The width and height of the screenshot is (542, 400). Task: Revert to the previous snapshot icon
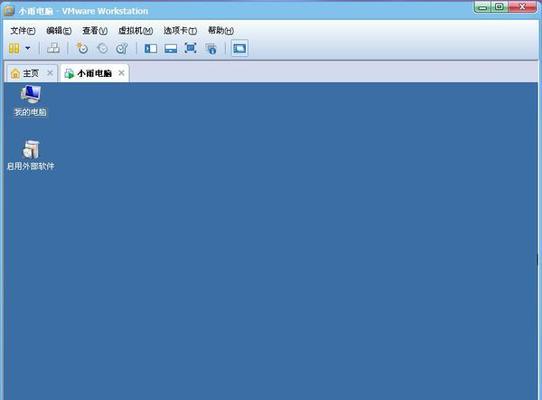(102, 48)
